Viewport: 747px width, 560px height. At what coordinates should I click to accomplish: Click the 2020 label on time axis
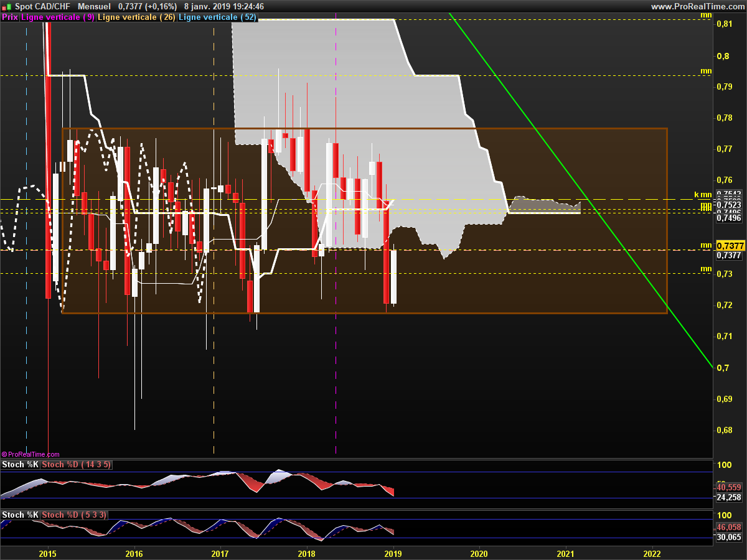(479, 553)
